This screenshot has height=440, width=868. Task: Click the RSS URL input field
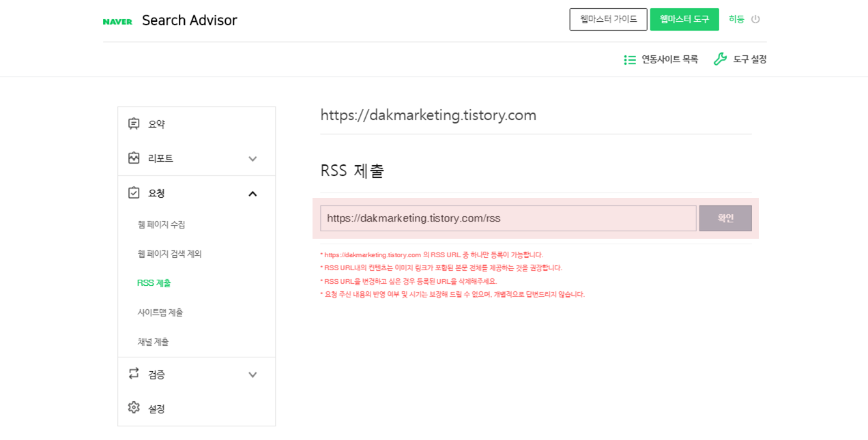pyautogui.click(x=508, y=218)
